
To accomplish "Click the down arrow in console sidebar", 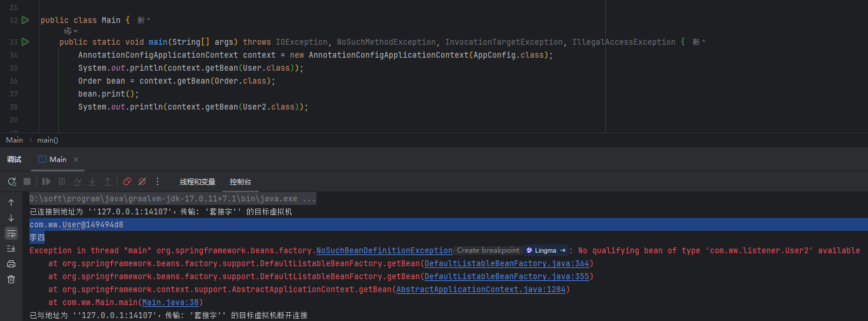I will [11, 218].
